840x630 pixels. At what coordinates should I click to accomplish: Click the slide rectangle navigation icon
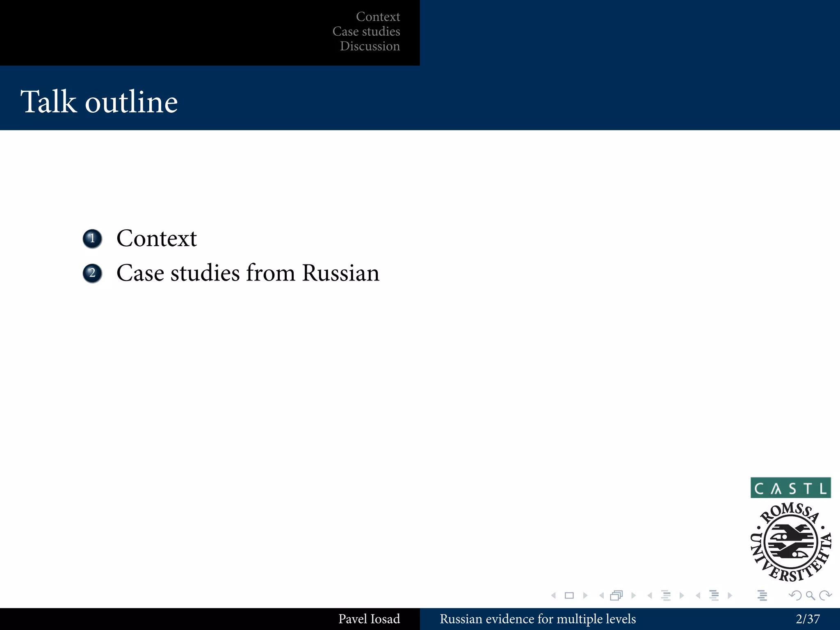[569, 596]
